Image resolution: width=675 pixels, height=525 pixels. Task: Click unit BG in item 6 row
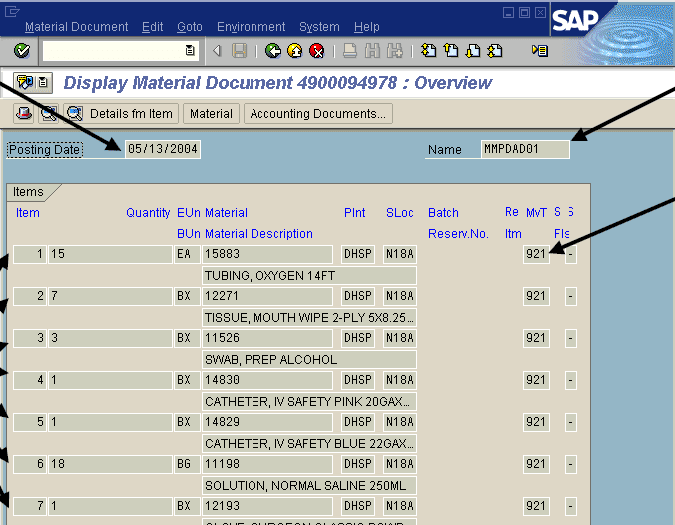tap(187, 464)
